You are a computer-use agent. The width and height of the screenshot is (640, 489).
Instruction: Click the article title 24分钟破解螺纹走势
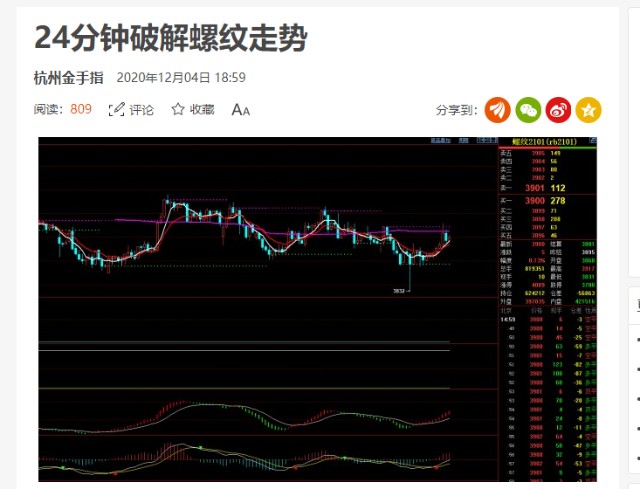[x=170, y=38]
